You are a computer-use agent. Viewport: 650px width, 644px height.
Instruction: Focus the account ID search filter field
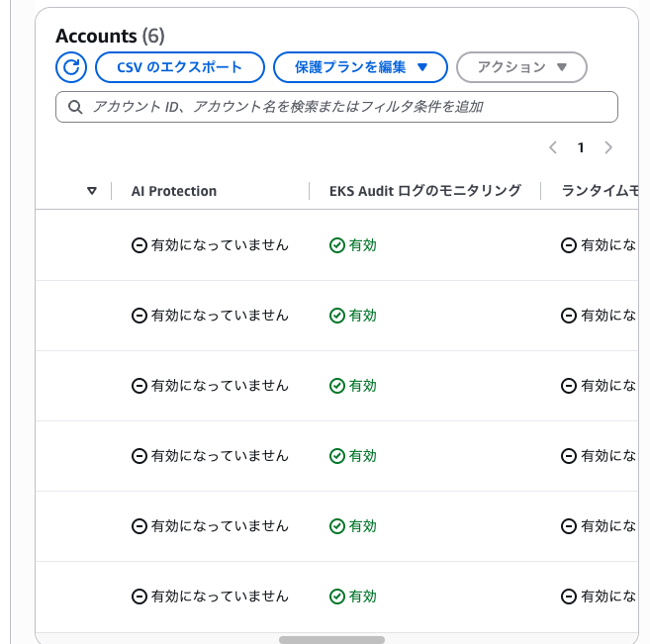(336, 107)
